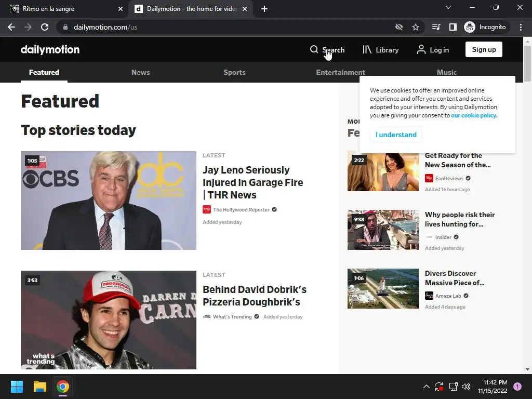Switch to the Sports category

tap(234, 72)
